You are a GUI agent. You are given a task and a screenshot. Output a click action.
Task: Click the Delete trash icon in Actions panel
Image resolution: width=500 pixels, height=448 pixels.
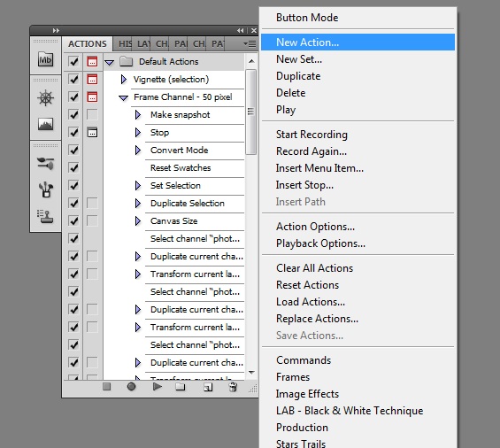233,387
